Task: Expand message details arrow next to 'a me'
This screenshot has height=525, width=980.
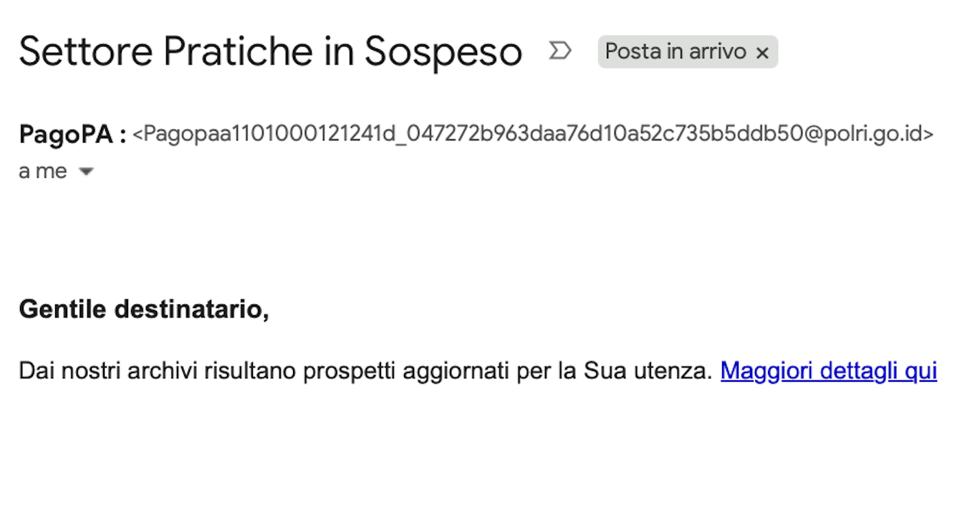Action: pos(86,172)
